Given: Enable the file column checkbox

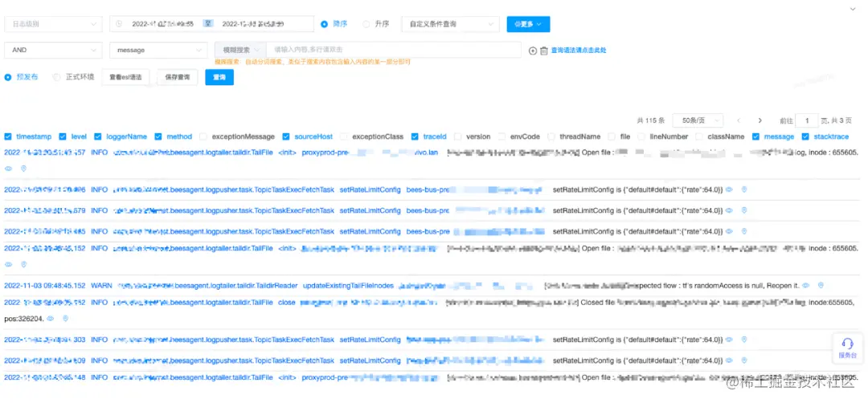Looking at the screenshot, I should click(x=611, y=136).
